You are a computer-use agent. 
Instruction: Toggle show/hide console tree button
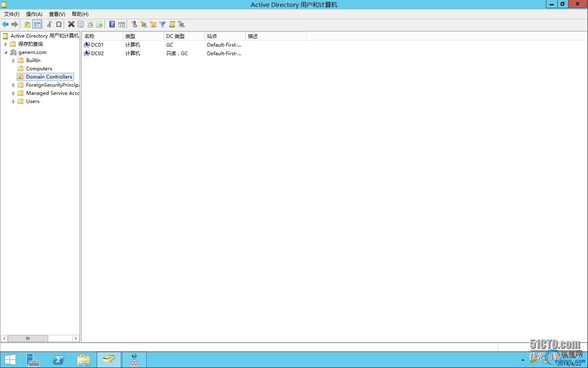tap(37, 25)
